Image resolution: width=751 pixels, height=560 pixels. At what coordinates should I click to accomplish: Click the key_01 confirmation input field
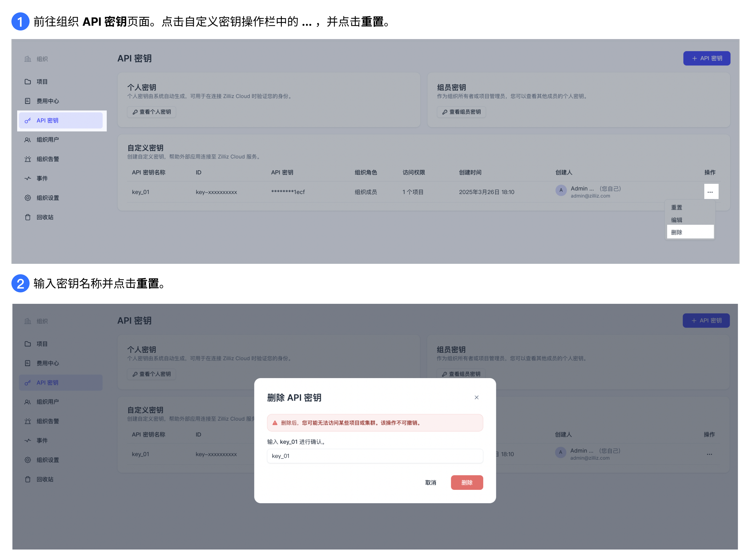point(375,456)
